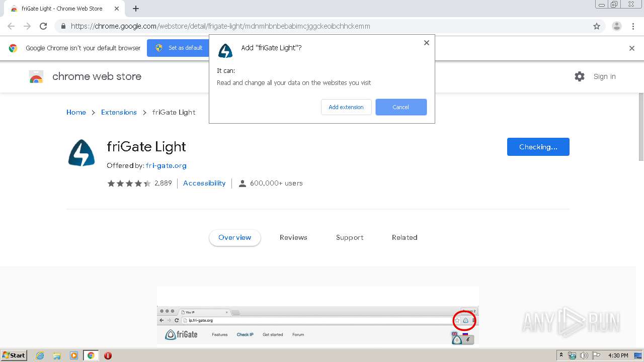
Task: Go to Home breadcrumb link
Action: tap(76, 112)
